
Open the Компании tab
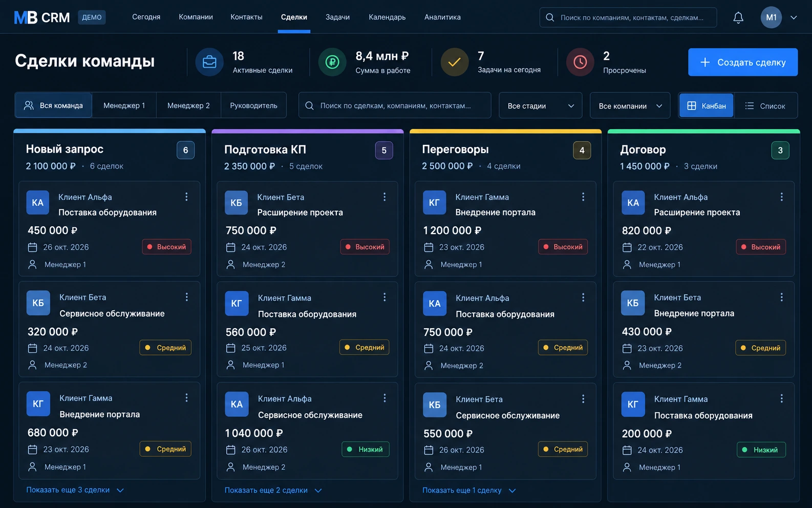click(x=196, y=17)
